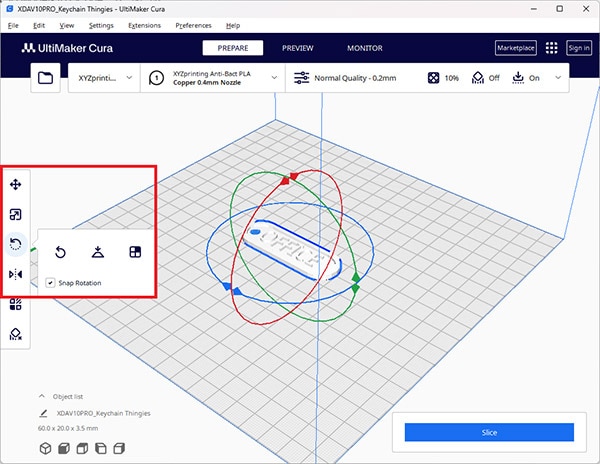Select the Rotate tool in sidebar
This screenshot has height=464, width=600.
pyautogui.click(x=15, y=244)
